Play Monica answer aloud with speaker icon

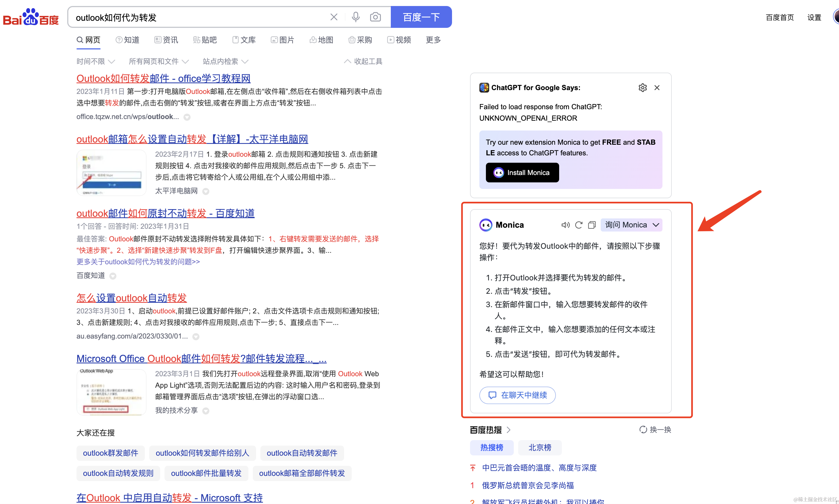coord(565,225)
